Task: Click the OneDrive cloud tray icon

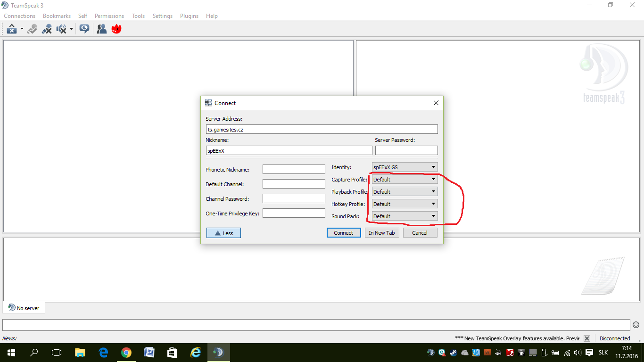Action: [465, 353]
